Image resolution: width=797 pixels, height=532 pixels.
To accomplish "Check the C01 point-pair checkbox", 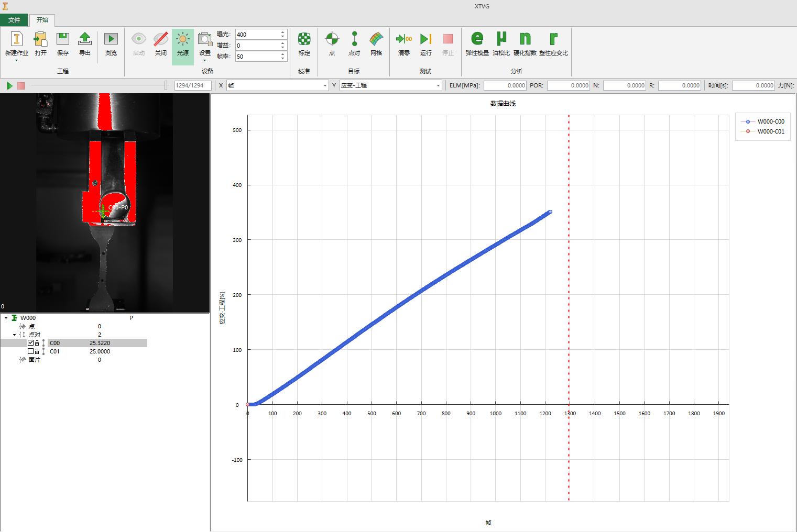I will coord(30,351).
